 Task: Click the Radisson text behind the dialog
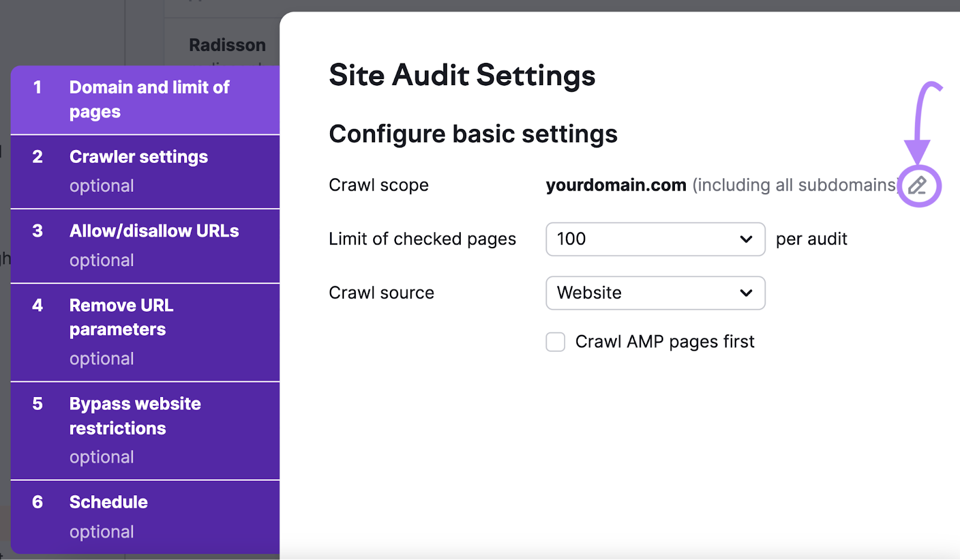click(x=227, y=45)
